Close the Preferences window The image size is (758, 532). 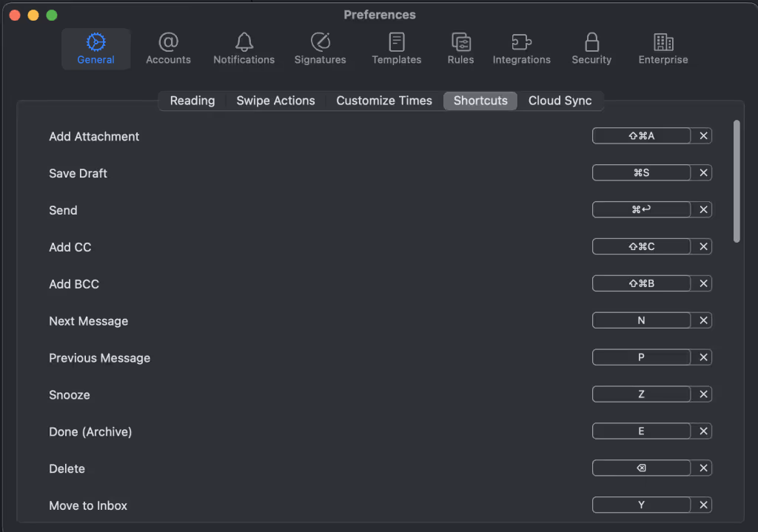[15, 16]
